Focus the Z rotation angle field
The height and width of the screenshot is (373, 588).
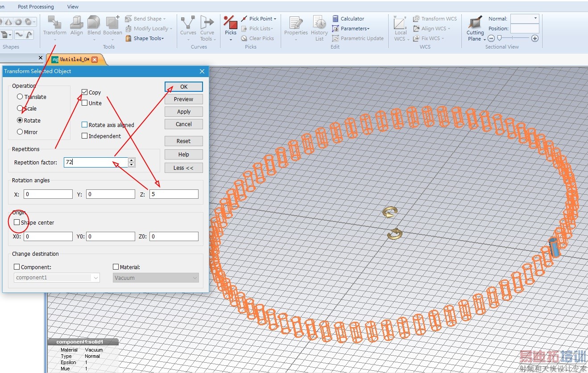point(174,194)
